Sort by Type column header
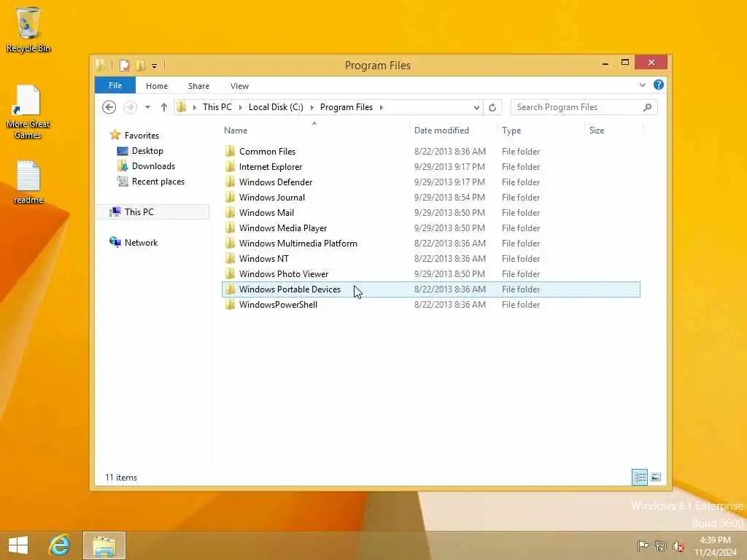Screen dimensions: 747x560 (x=511, y=130)
